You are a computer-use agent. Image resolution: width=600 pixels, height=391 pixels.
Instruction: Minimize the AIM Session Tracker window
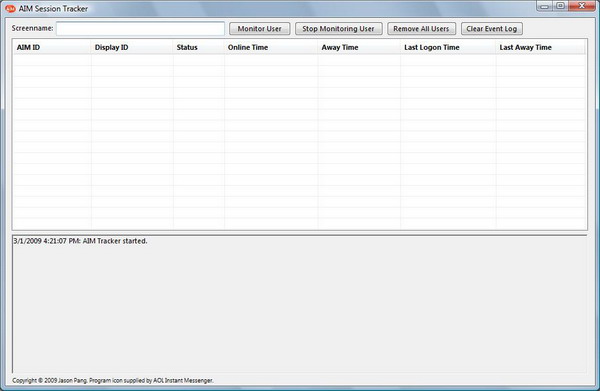click(x=545, y=6)
